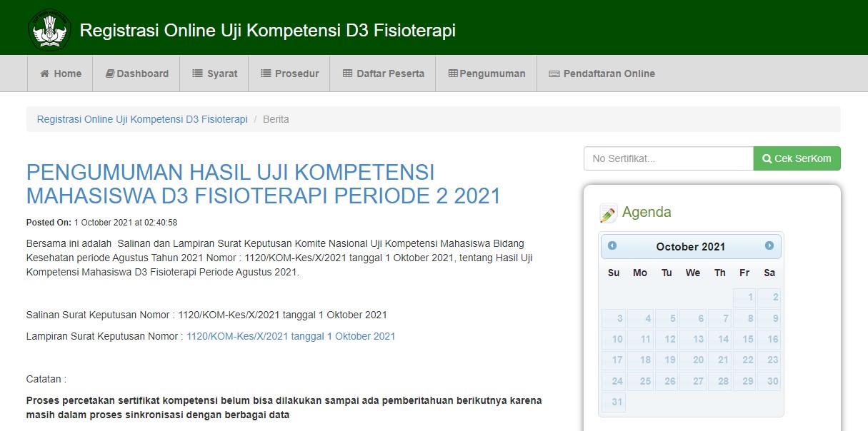Open the Pengumuman page
The image size is (868, 431).
click(x=487, y=73)
